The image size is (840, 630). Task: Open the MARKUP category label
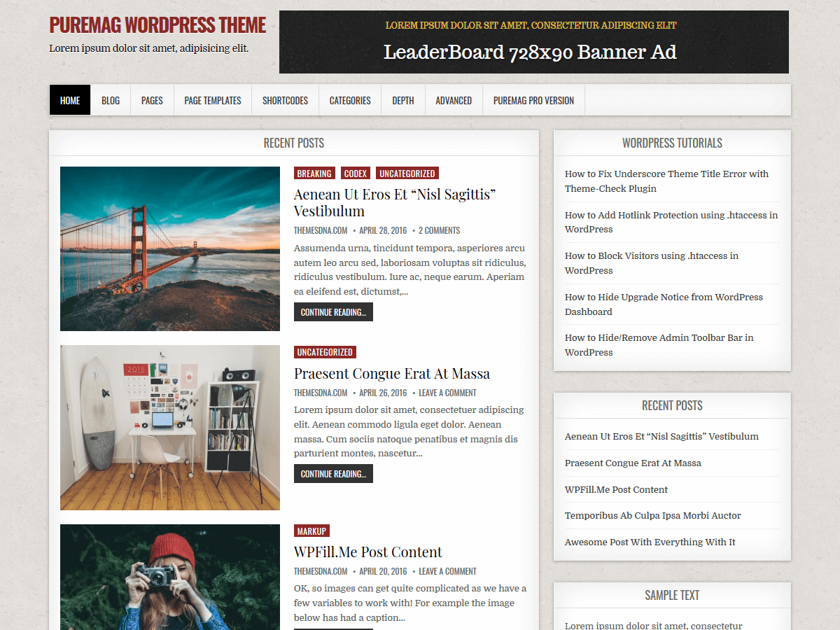(x=311, y=531)
